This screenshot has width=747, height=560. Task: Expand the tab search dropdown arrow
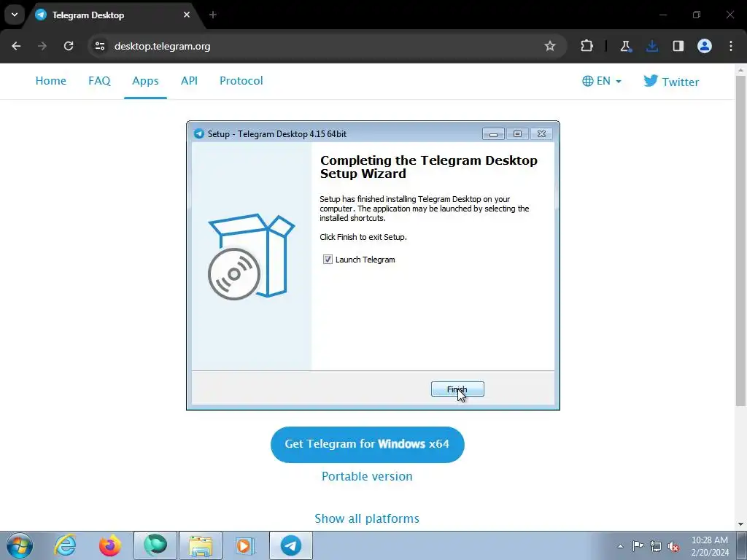[15, 15]
